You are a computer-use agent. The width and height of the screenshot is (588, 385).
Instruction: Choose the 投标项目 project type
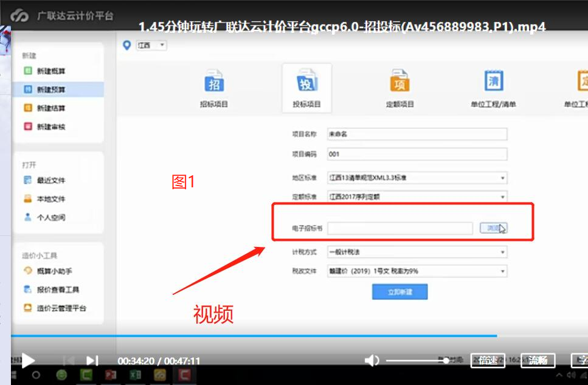tap(306, 89)
